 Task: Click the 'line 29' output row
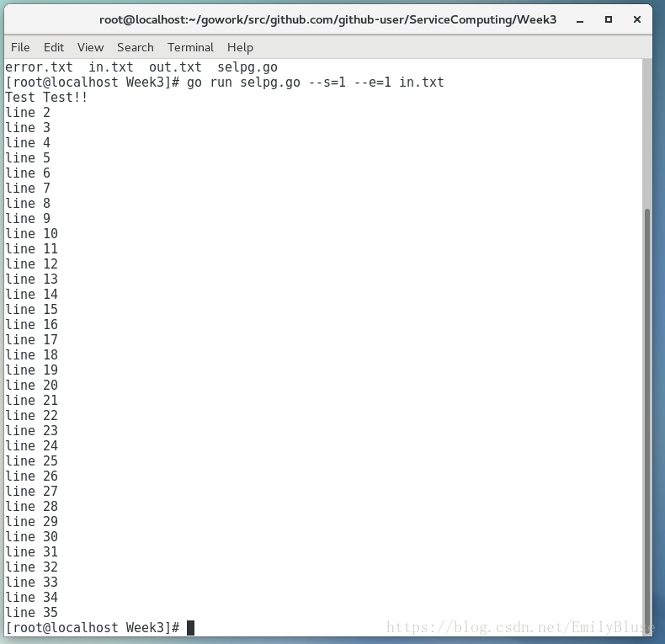point(32,521)
